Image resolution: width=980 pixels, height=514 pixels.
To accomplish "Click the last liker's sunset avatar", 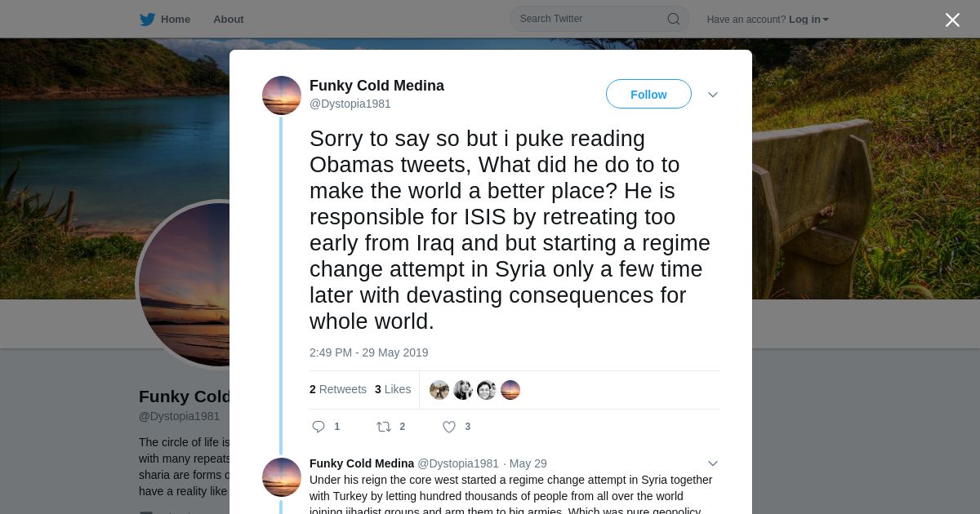I will pyautogui.click(x=510, y=390).
